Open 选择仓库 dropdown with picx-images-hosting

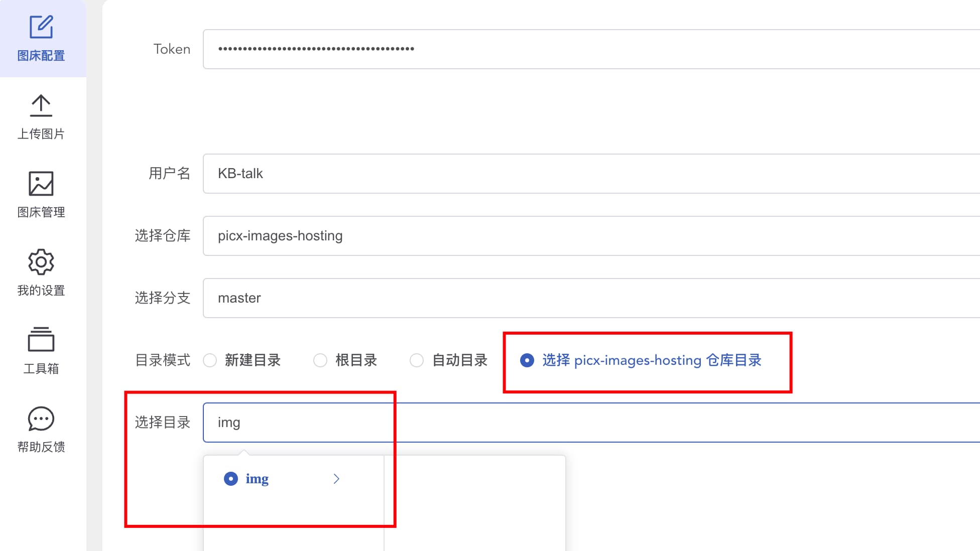552,236
